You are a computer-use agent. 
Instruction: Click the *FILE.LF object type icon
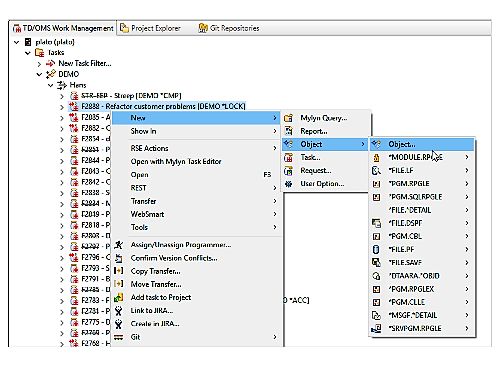pos(376,171)
